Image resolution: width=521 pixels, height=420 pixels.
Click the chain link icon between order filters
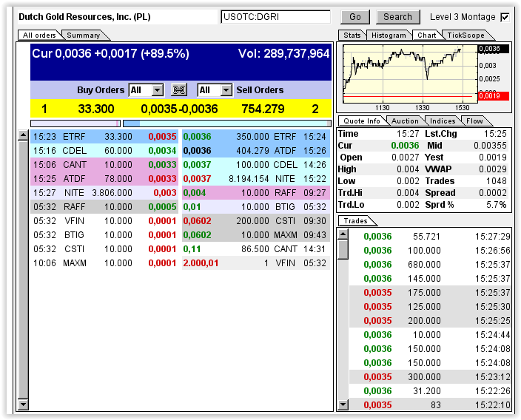[179, 90]
